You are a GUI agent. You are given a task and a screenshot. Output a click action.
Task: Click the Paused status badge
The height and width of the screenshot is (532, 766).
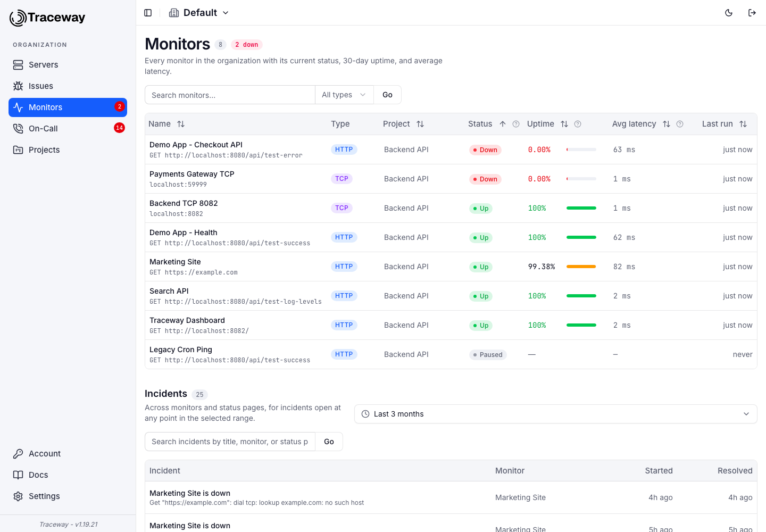[488, 355]
